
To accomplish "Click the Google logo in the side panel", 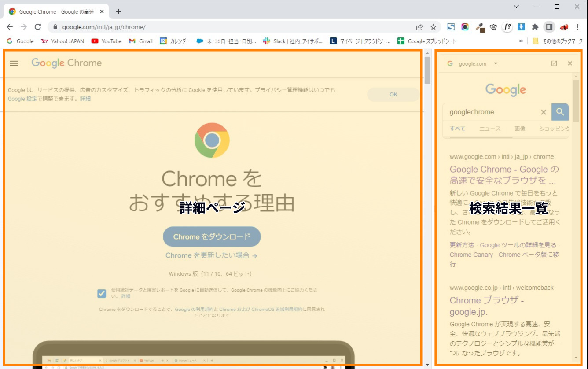I will tap(506, 90).
